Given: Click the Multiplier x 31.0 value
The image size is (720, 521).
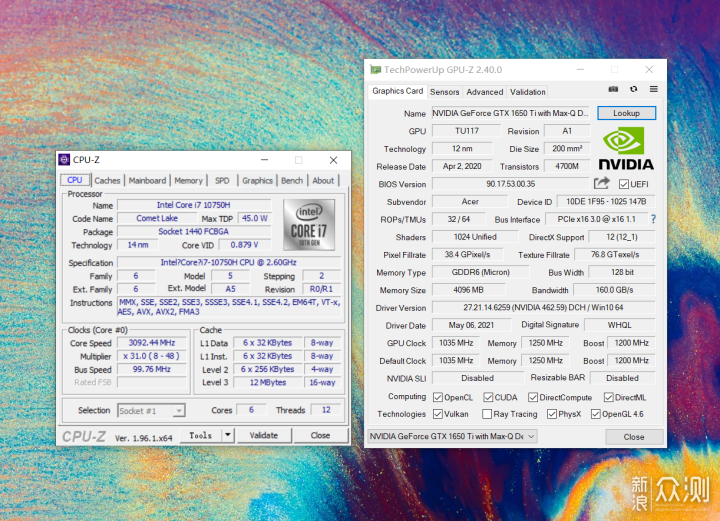Looking at the screenshot, I should point(152,356).
